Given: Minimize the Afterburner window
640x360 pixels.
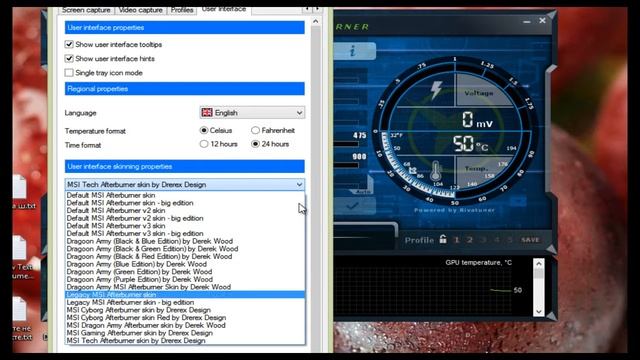Looking at the screenshot, I should coord(527,21).
